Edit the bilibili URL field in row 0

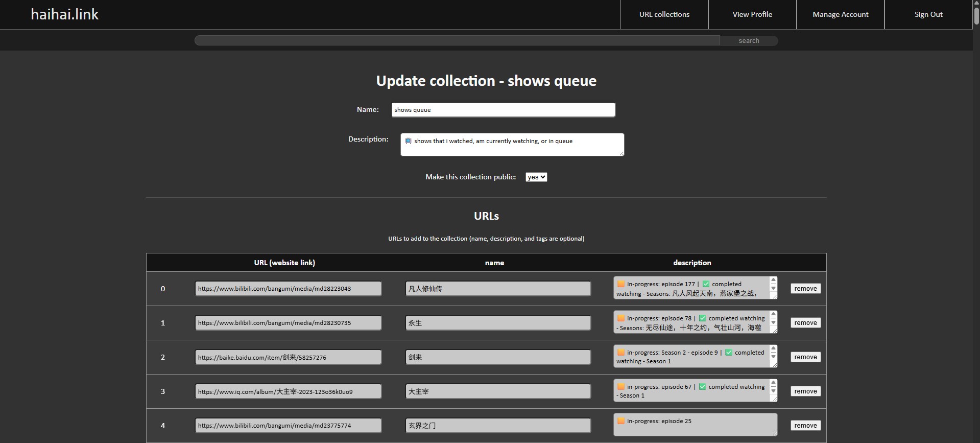(x=288, y=289)
